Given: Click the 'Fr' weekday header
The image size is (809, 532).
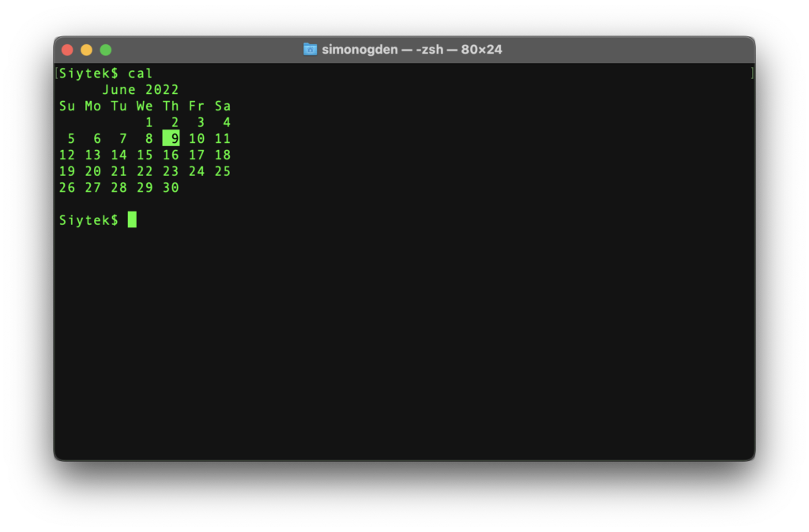Looking at the screenshot, I should [197, 107].
